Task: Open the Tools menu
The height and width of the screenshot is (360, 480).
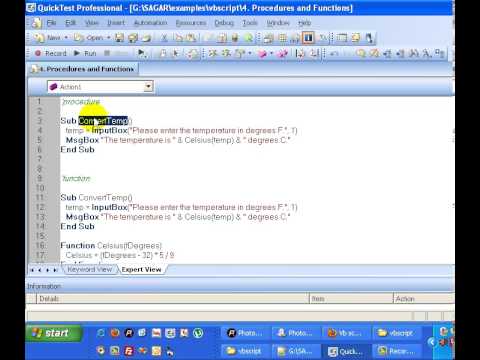Action: 250,23
